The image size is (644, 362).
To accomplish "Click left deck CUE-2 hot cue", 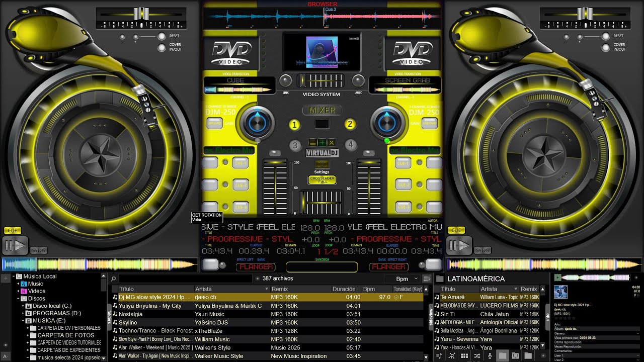I will (x=240, y=185).
